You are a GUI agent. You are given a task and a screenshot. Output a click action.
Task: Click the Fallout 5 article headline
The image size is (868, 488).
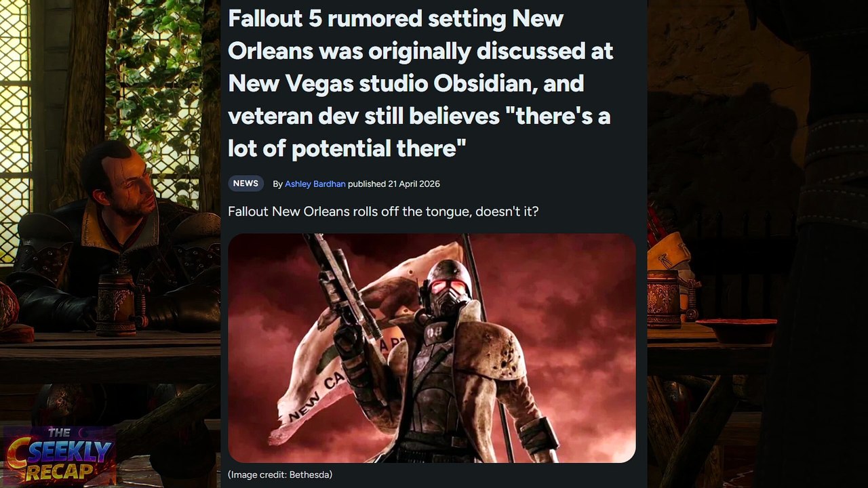tap(420, 83)
